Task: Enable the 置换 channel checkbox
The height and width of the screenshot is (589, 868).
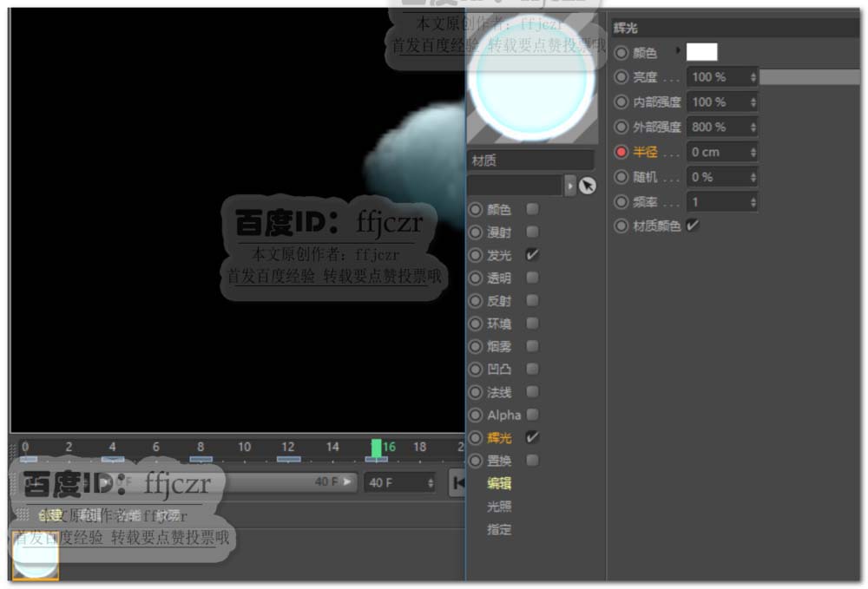Action: click(533, 460)
